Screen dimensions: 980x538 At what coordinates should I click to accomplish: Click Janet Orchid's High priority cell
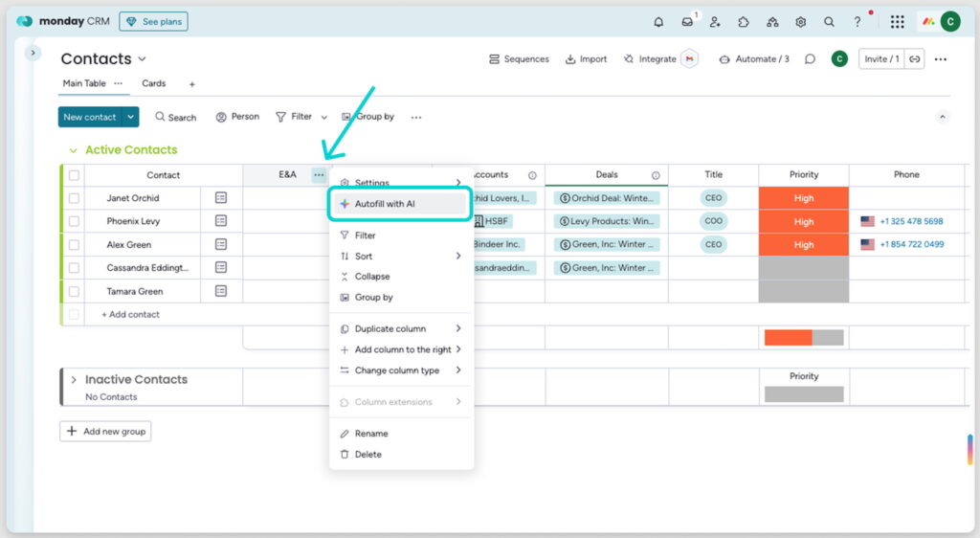804,198
